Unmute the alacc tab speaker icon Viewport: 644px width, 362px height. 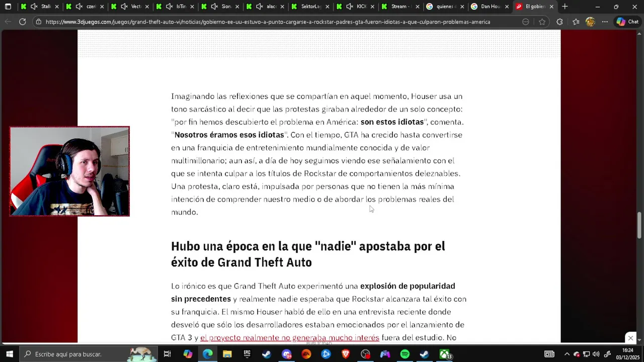259,7
